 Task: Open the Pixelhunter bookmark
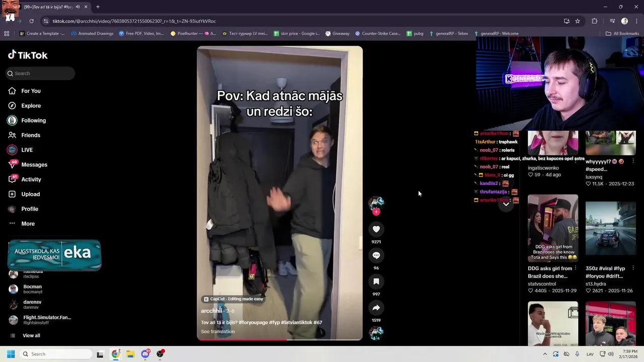click(193, 34)
